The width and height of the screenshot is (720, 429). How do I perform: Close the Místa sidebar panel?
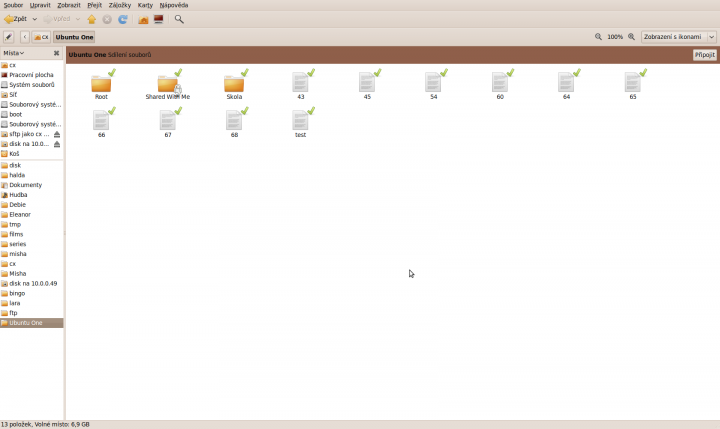point(56,53)
